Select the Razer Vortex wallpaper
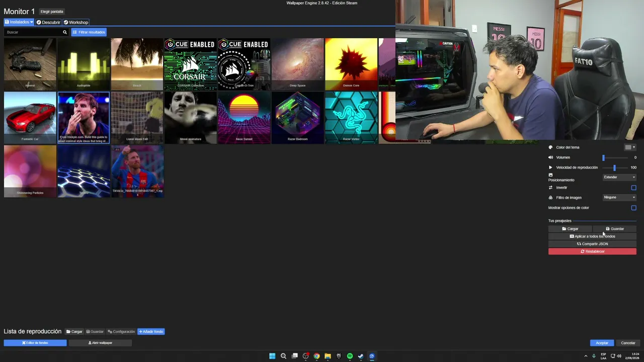644x362 pixels. [351, 118]
